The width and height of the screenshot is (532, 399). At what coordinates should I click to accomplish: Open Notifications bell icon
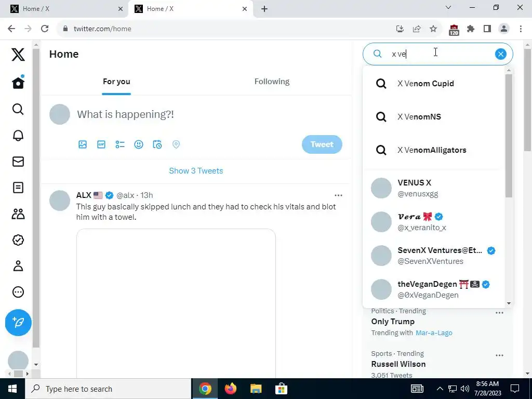click(18, 136)
